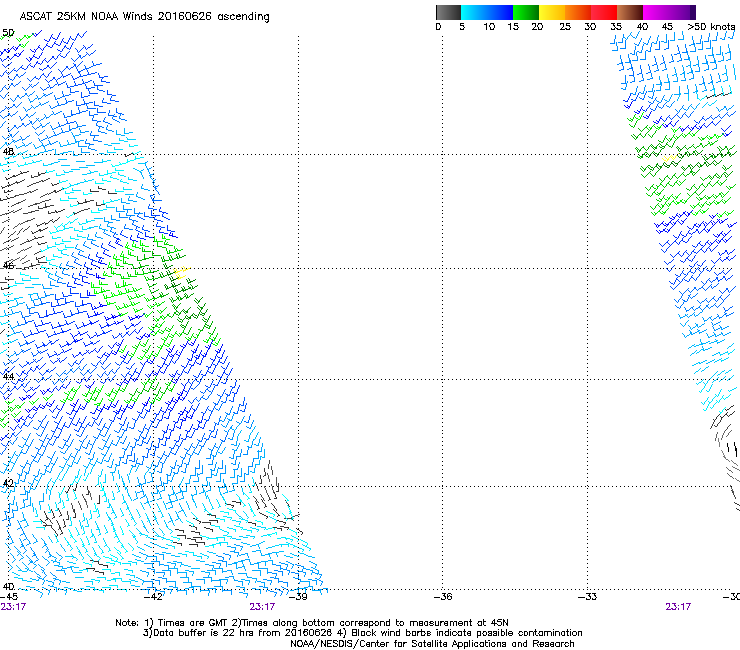Click the plot title 'ASCAT 25KM NOAA Winds 20160626 ascending'
Viewport: 740px width, 650px height.
pos(144,17)
